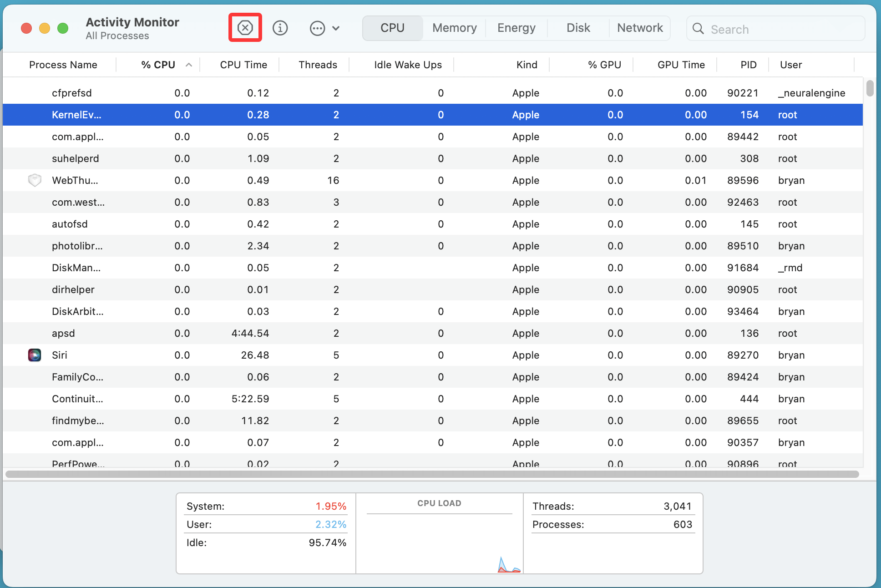Switch to the Memory tab
The width and height of the screenshot is (881, 588).
coord(454,28)
